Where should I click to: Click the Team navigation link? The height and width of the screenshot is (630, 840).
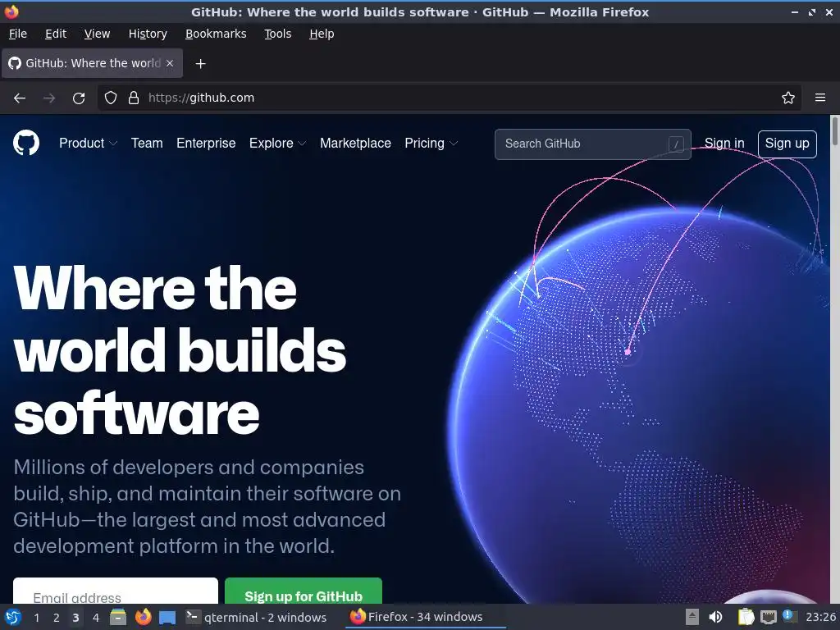tap(147, 144)
